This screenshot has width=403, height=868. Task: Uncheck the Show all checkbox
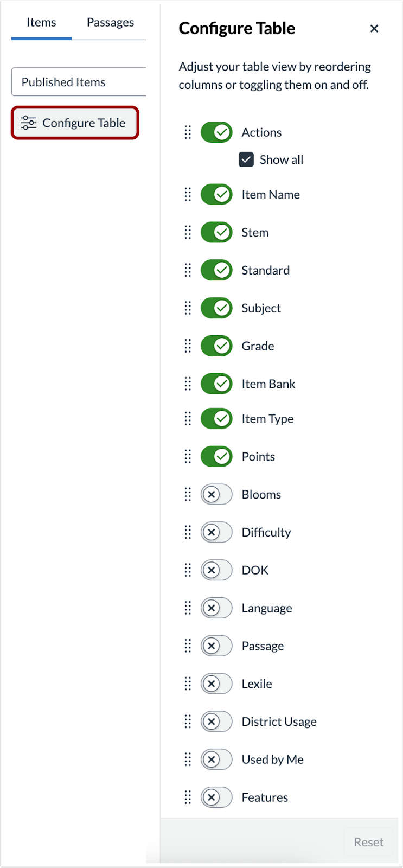[246, 159]
